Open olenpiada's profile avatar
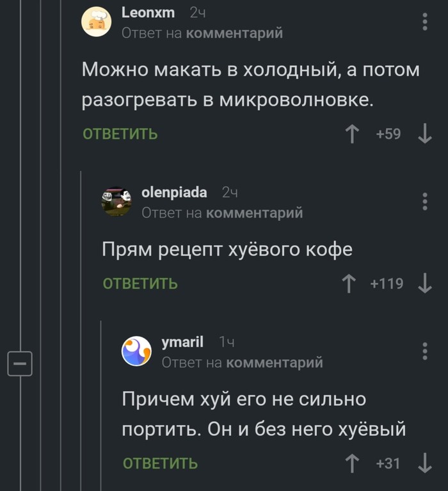This screenshot has width=448, height=491. [116, 202]
